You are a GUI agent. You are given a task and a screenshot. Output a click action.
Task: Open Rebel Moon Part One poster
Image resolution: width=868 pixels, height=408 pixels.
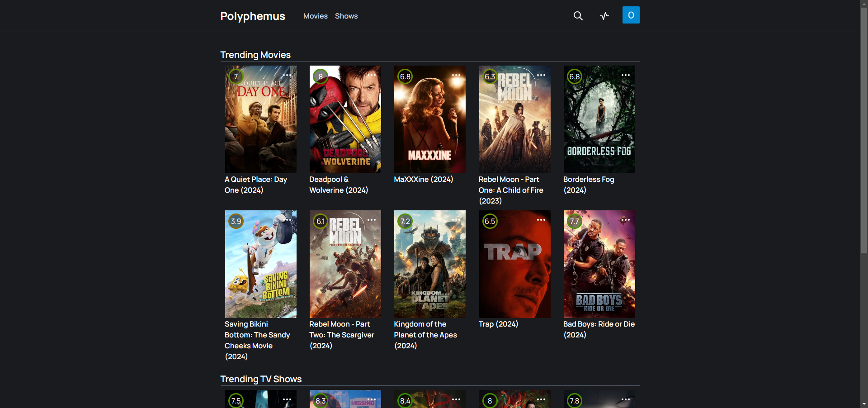pyautogui.click(x=515, y=119)
